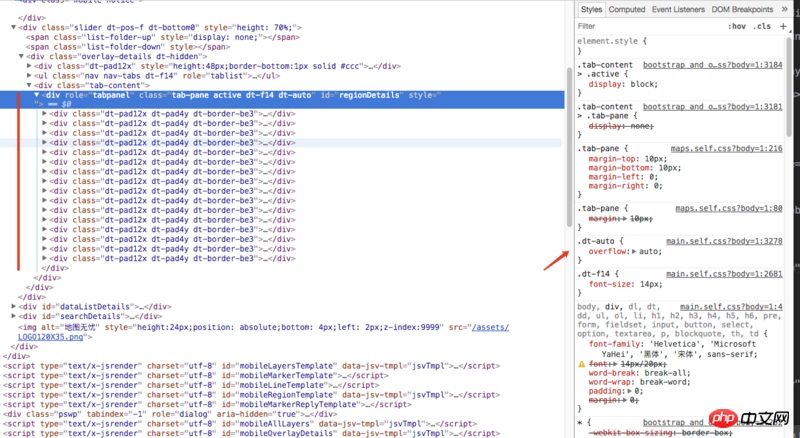The height and width of the screenshot is (438, 800).
Task: Select the span list-folder-up node
Action: [163, 37]
